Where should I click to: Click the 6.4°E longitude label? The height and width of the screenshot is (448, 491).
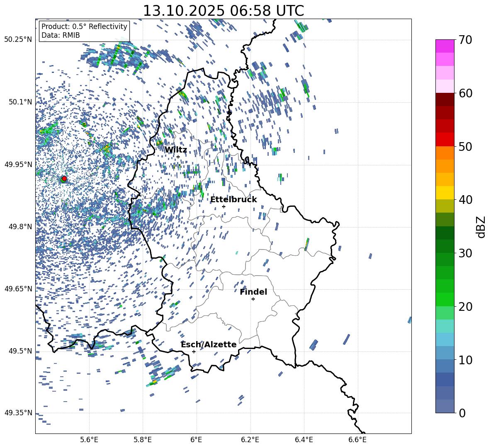pos(304,440)
